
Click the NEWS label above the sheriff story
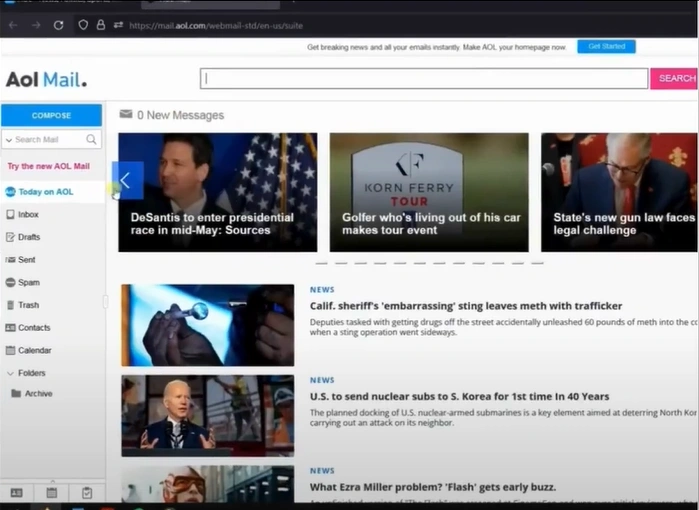[322, 290]
